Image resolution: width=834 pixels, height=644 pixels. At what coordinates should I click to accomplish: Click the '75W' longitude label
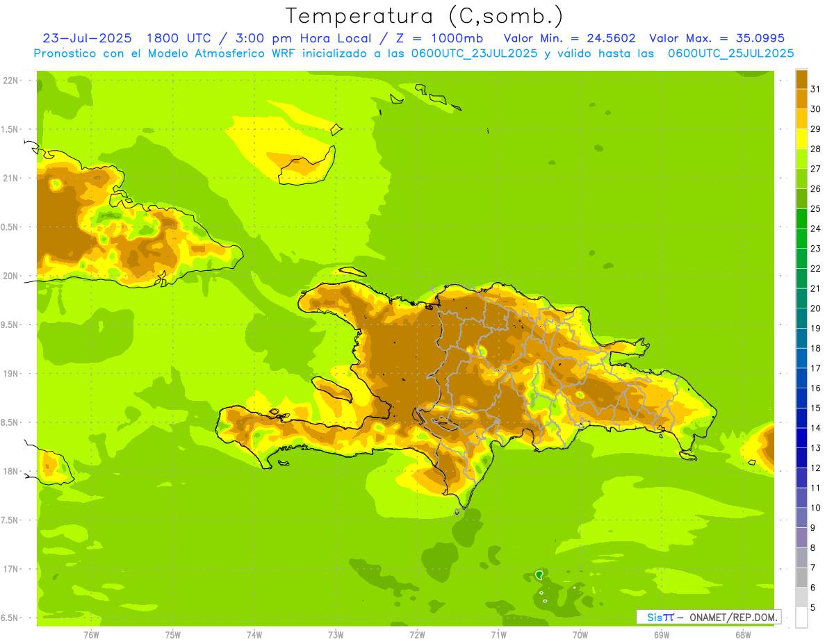[172, 635]
